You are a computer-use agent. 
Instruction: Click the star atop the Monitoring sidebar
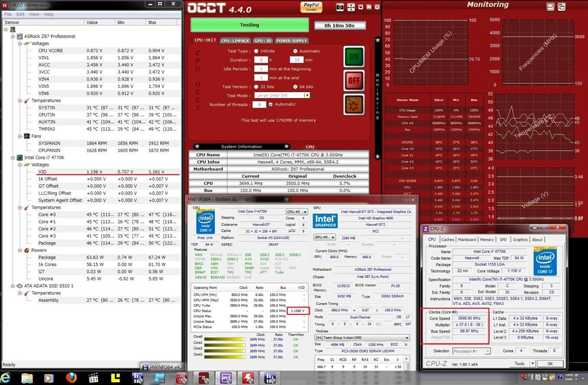(x=378, y=40)
